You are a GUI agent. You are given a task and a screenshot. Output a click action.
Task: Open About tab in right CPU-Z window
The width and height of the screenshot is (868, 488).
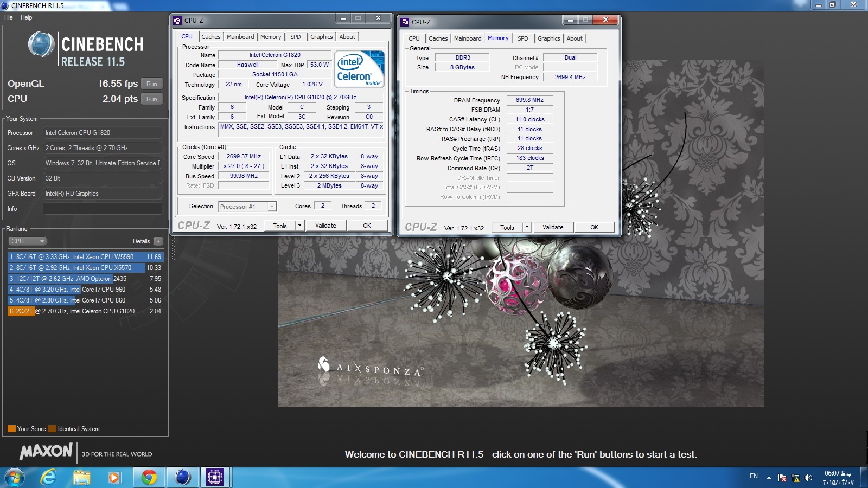point(575,38)
